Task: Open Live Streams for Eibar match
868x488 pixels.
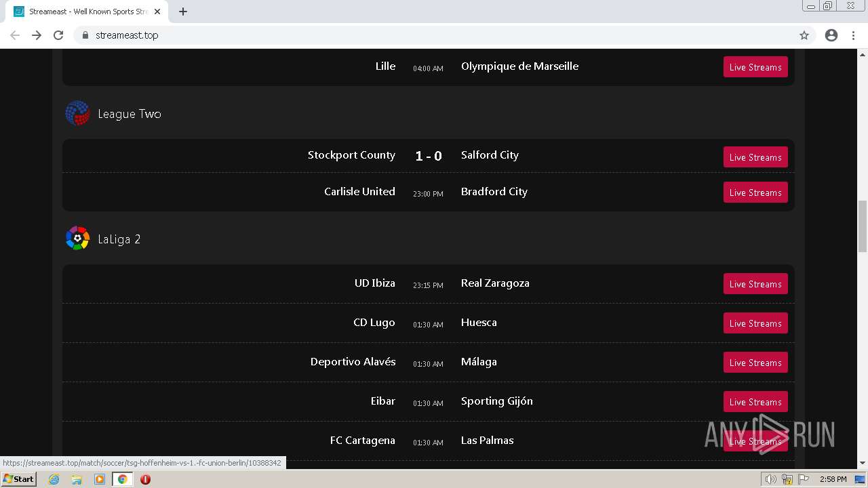Action: (755, 402)
